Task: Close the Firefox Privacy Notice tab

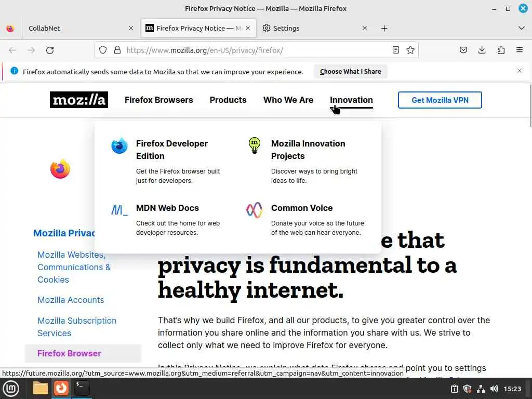Action: coord(248,28)
